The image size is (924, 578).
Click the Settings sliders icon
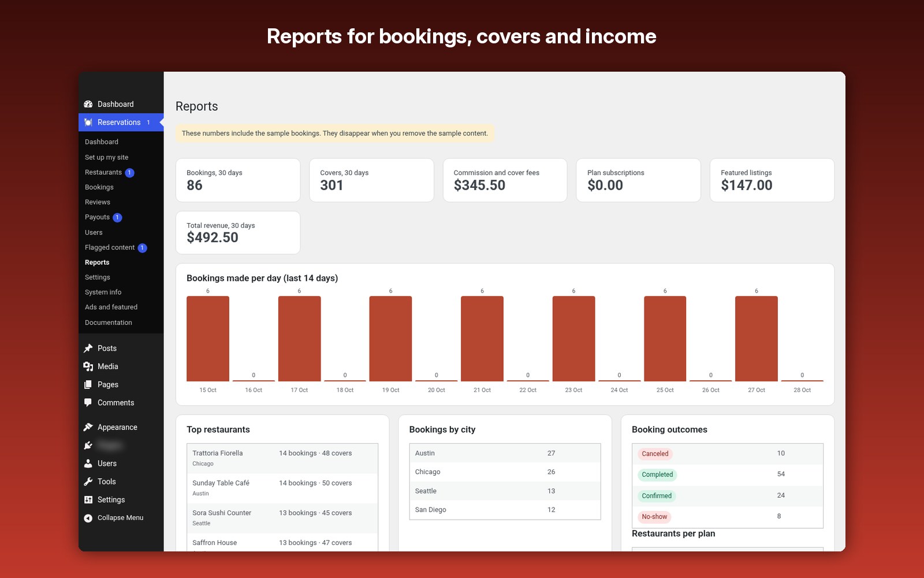click(88, 500)
